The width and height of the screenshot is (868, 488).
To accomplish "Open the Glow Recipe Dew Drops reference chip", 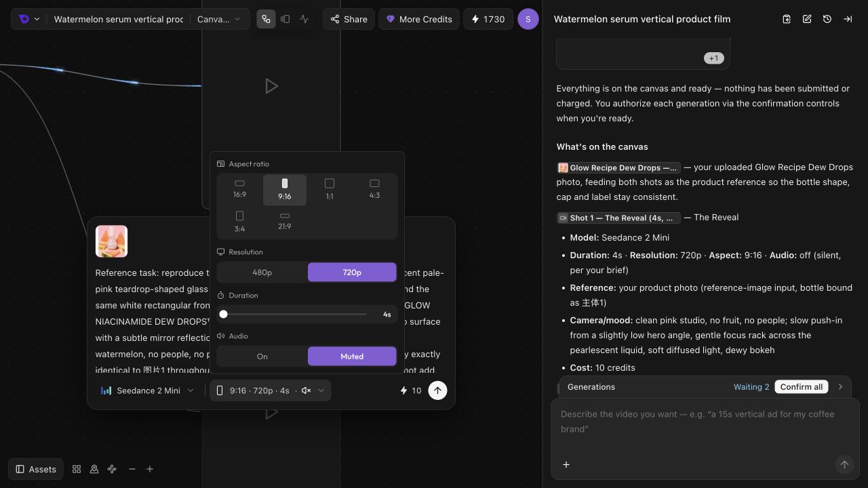I will [618, 167].
